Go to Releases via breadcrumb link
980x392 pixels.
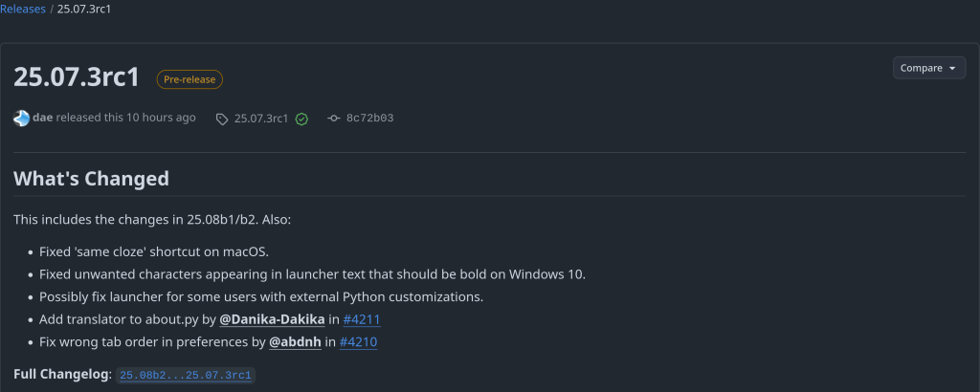(22, 9)
